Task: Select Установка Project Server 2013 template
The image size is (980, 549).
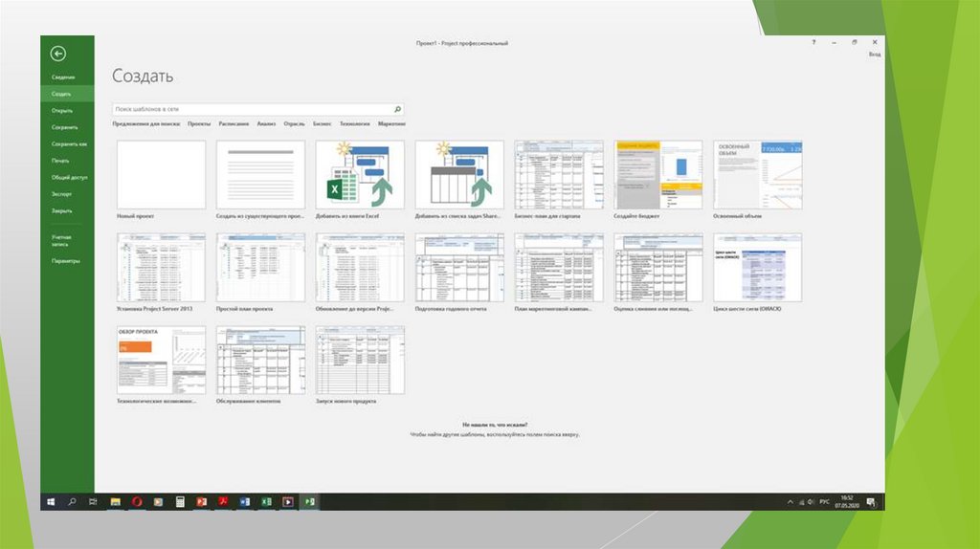Action: coord(161,273)
